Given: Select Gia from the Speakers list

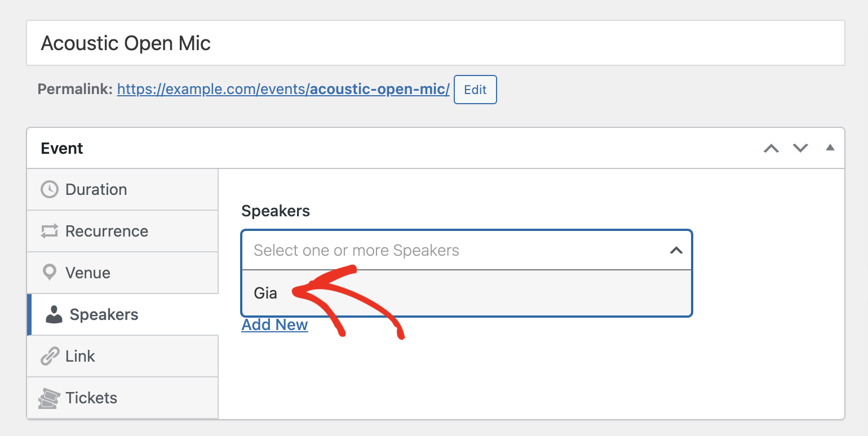Looking at the screenshot, I should point(466,293).
